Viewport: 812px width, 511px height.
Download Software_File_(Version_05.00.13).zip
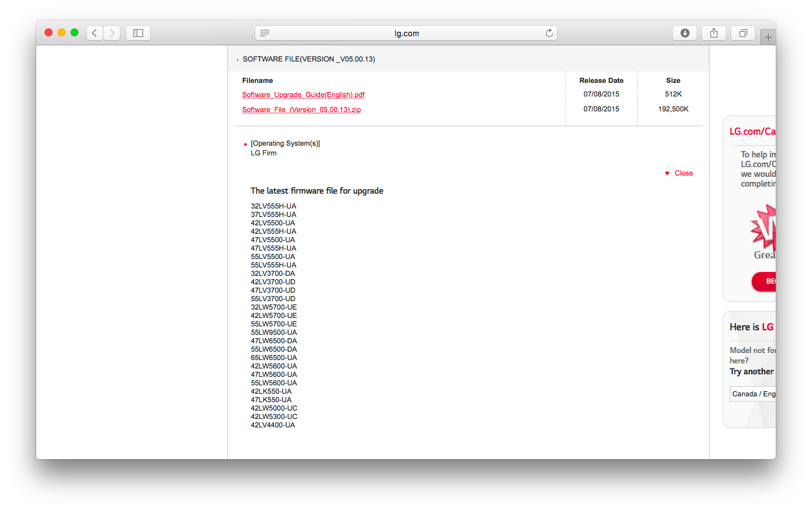tap(301, 109)
